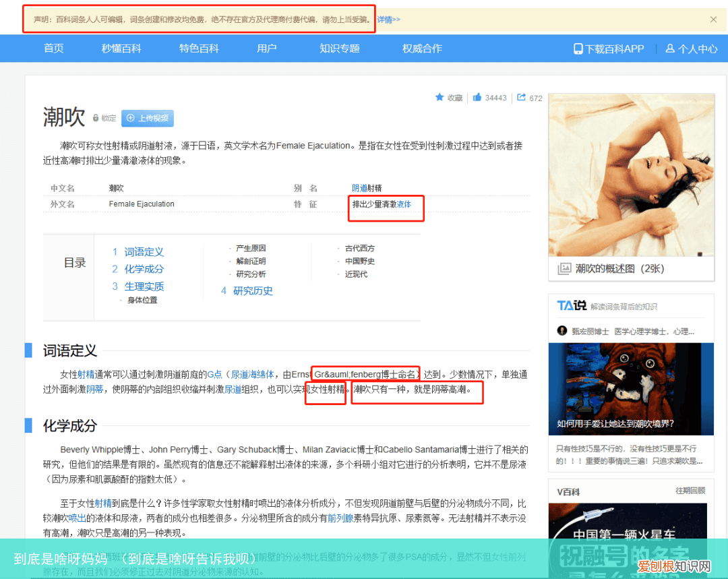The height and width of the screenshot is (579, 728).
Task: Jump to 研究历史 in contents
Action: (x=253, y=291)
